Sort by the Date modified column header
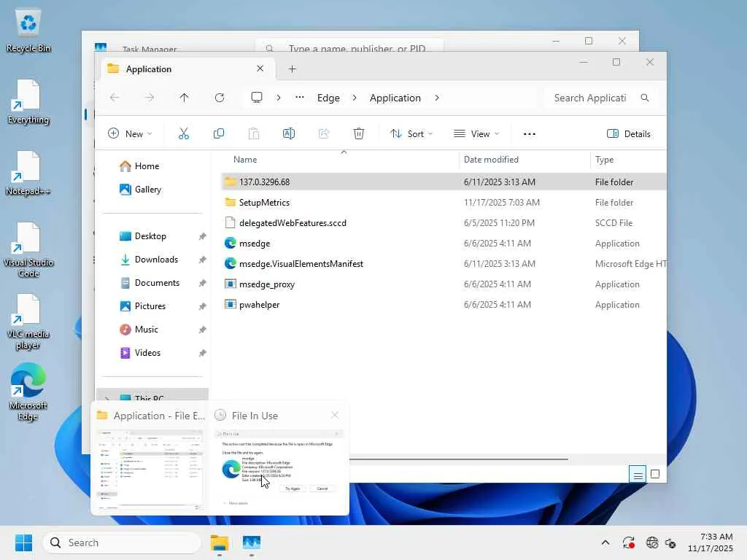 pos(491,160)
